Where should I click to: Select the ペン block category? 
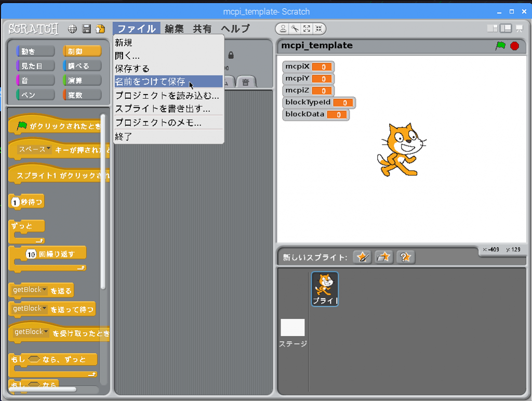point(36,95)
